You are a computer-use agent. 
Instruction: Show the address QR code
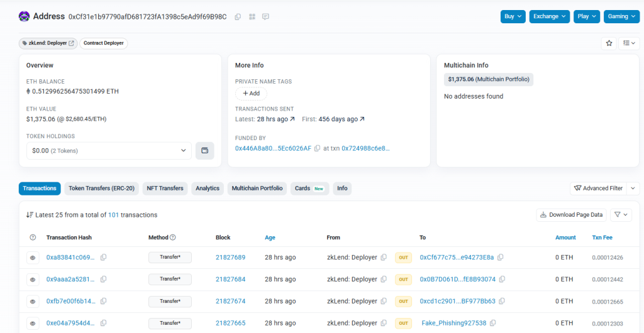tap(252, 16)
